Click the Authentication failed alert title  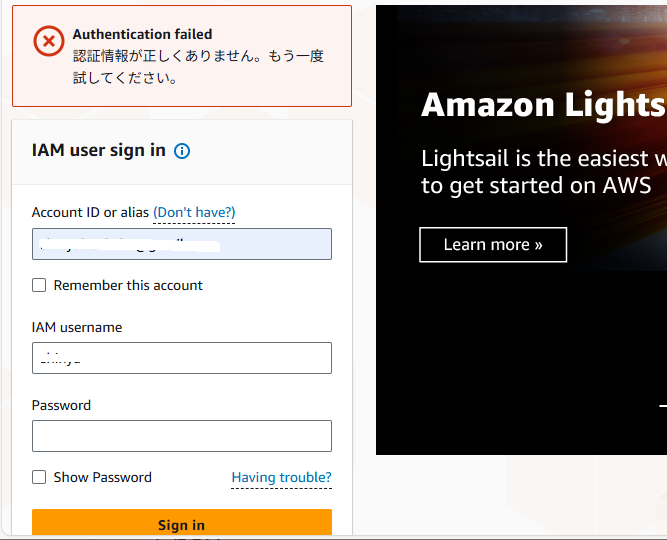(x=142, y=34)
